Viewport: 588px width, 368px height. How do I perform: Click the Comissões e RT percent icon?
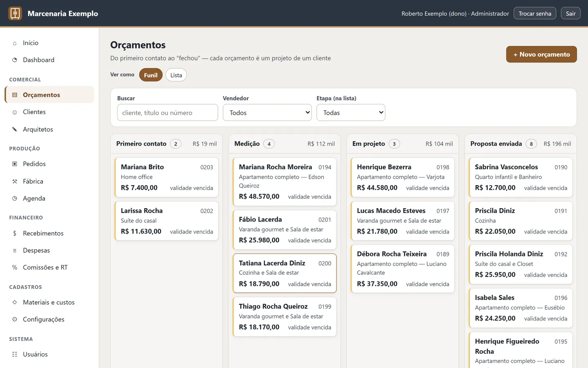[x=15, y=267]
